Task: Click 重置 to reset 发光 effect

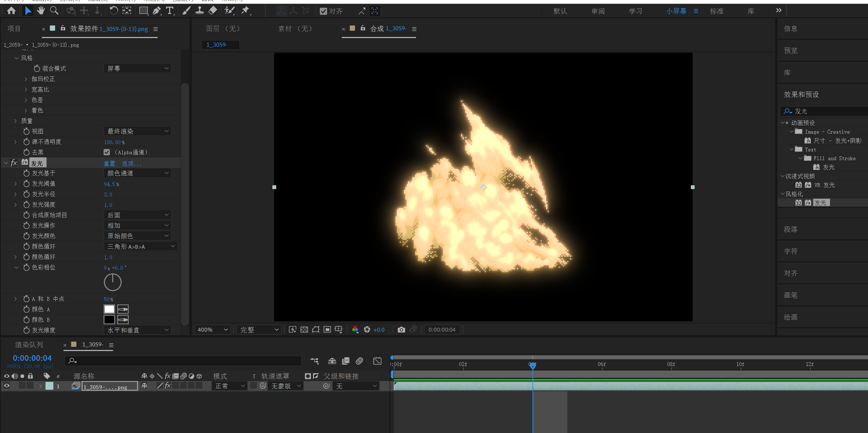Action: (110, 163)
